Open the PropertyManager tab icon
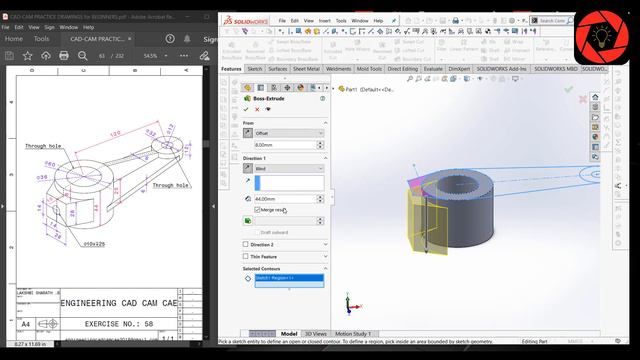Viewport: 640px width, 360px height. 261,88
